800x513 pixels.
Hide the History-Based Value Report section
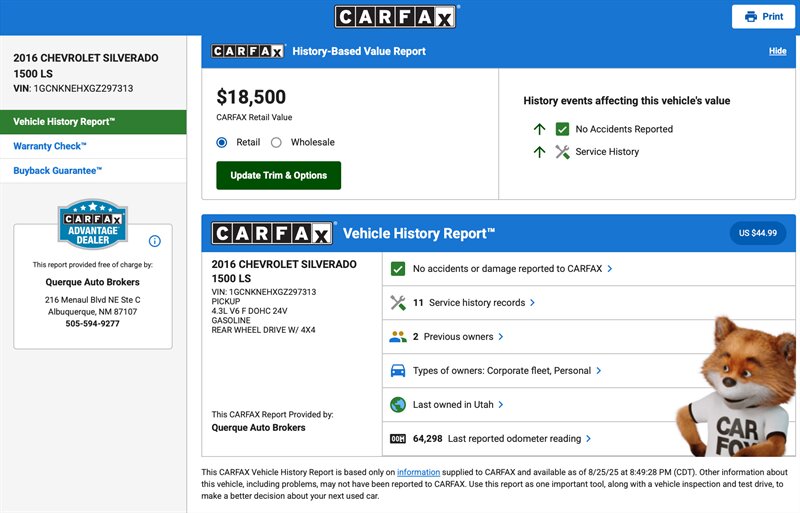777,51
